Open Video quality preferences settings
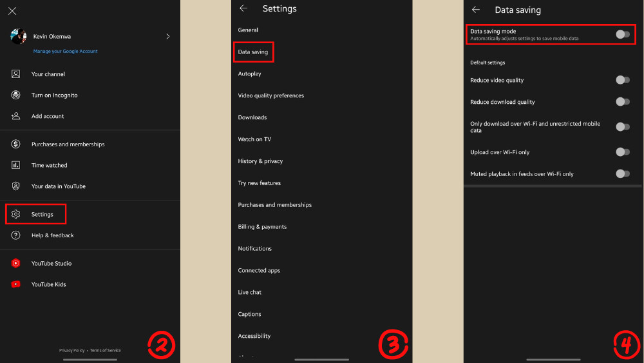The width and height of the screenshot is (644, 363). 271,95
